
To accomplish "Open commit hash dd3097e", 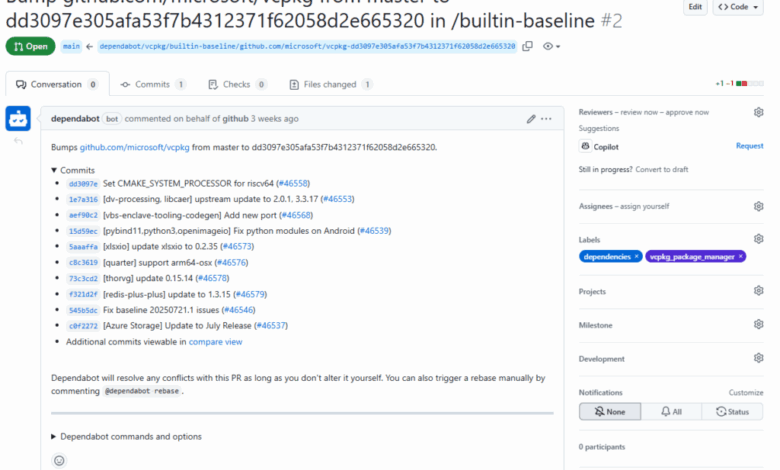I will pos(83,184).
